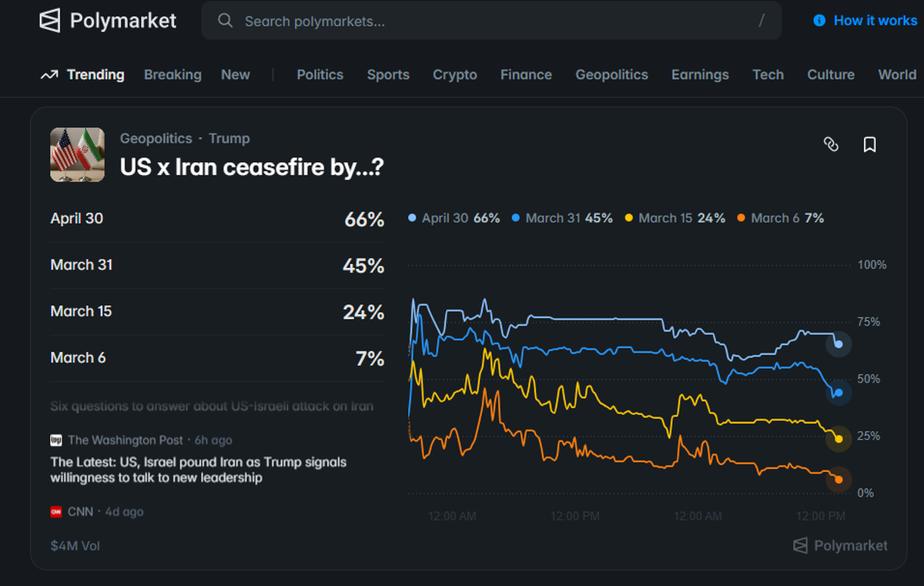The image size is (924, 586).
Task: Click the How it works info icon
Action: pyautogui.click(x=819, y=21)
